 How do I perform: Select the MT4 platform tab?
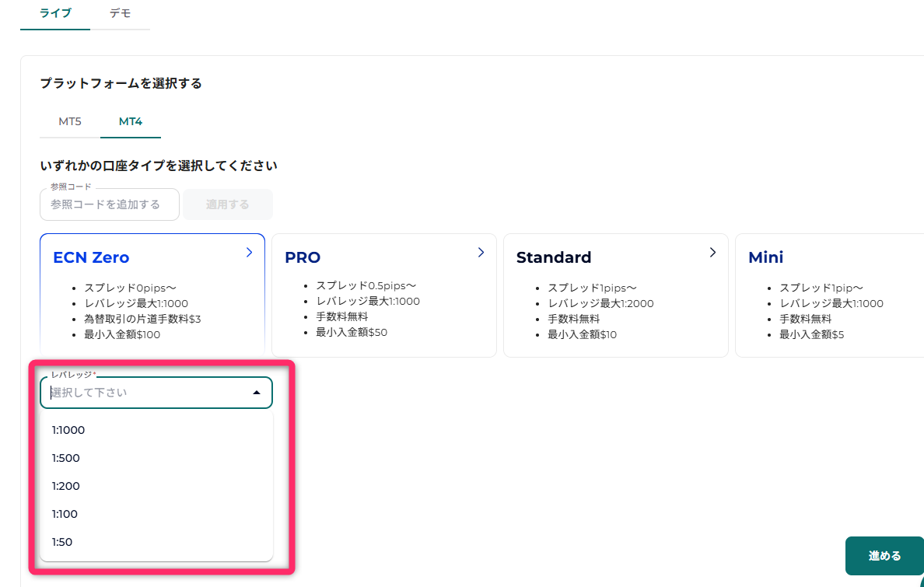[x=130, y=121]
